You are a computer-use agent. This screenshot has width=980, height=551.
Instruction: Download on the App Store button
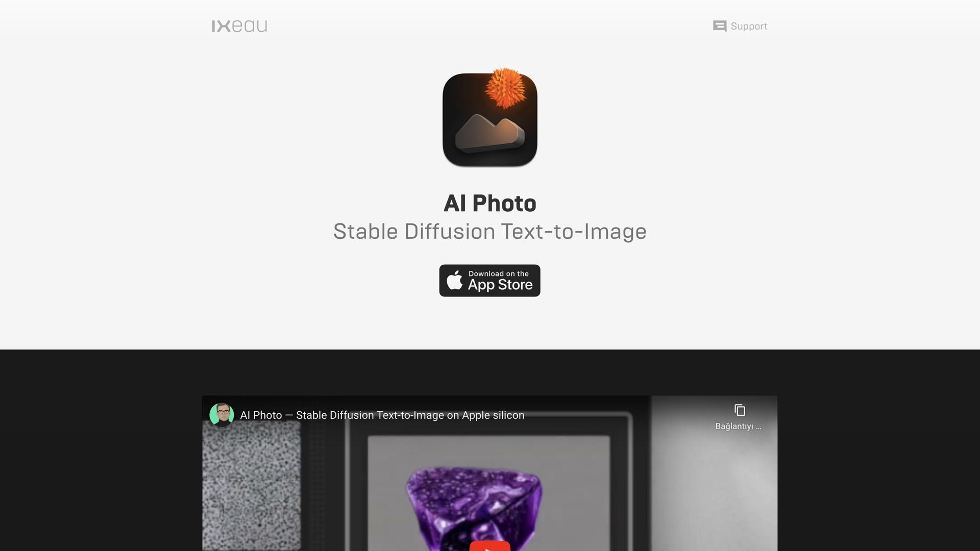(489, 281)
